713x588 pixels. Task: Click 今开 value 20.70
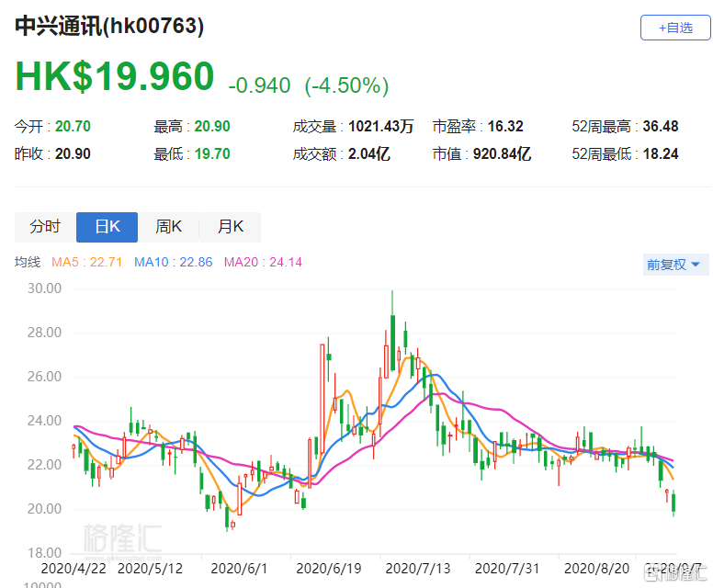pos(73,127)
